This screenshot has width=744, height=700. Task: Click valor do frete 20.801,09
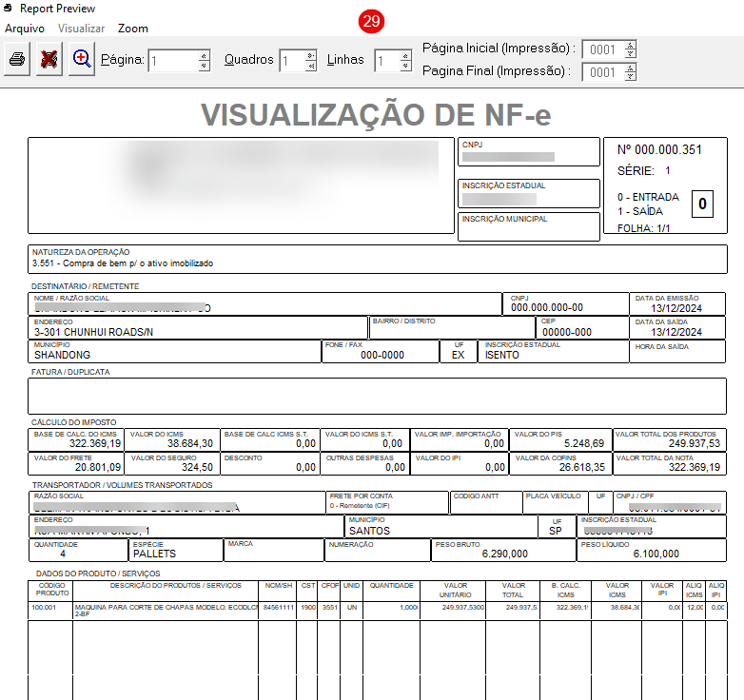tap(98, 467)
